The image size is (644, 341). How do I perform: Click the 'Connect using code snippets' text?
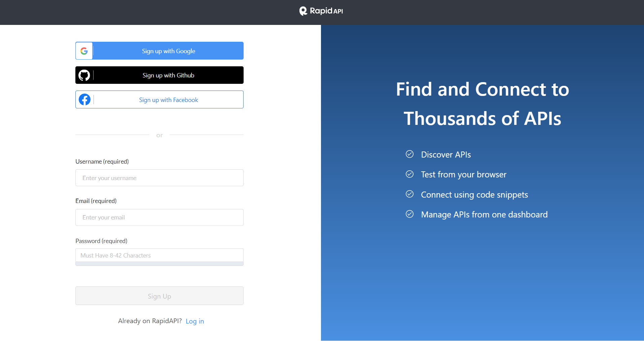pos(474,195)
